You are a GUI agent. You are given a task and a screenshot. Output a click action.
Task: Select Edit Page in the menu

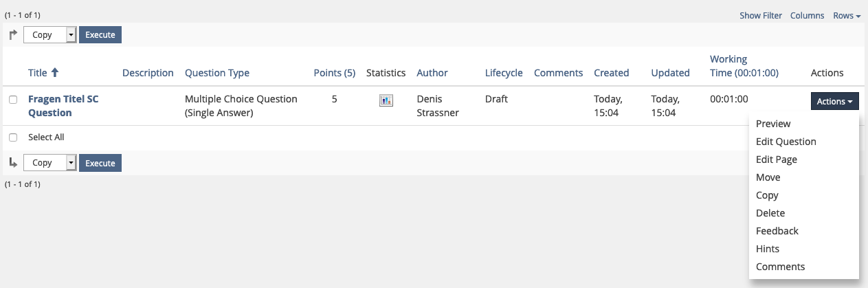point(776,159)
